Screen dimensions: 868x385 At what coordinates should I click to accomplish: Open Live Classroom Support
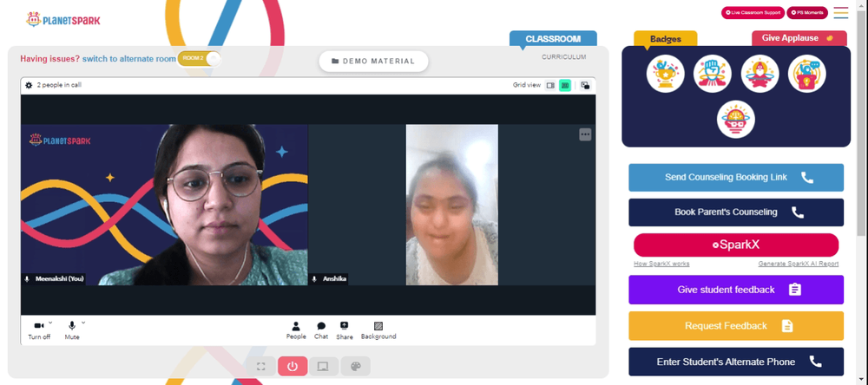[x=753, y=12]
